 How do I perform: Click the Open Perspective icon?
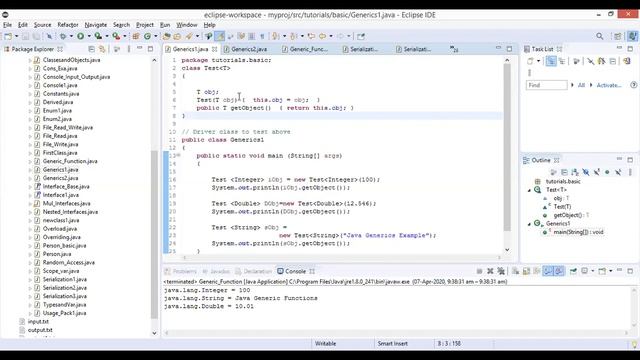point(618,36)
